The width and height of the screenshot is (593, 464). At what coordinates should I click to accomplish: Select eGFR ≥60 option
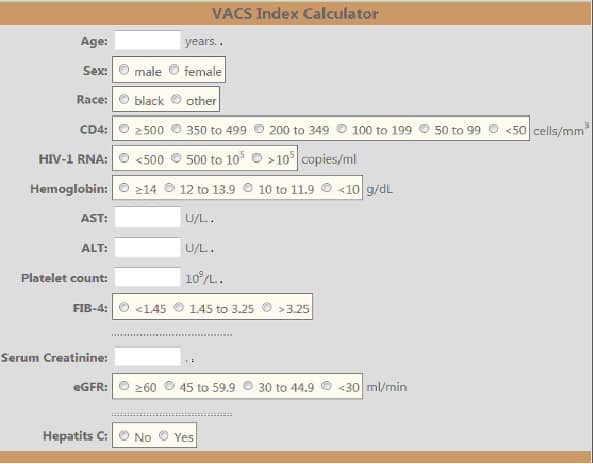pos(124,386)
